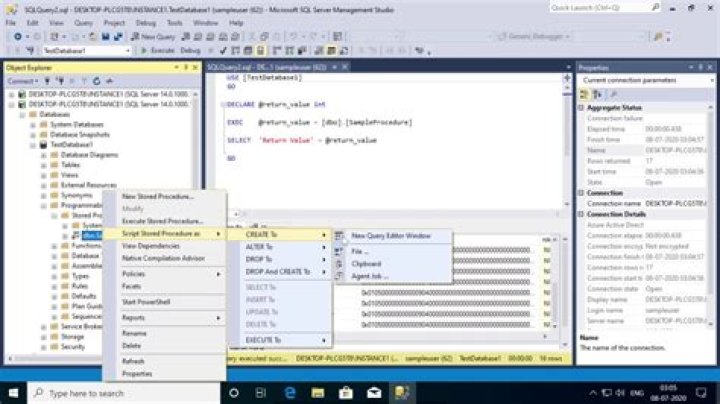Click the Parse checkmark icon

pyautogui.click(x=223, y=50)
